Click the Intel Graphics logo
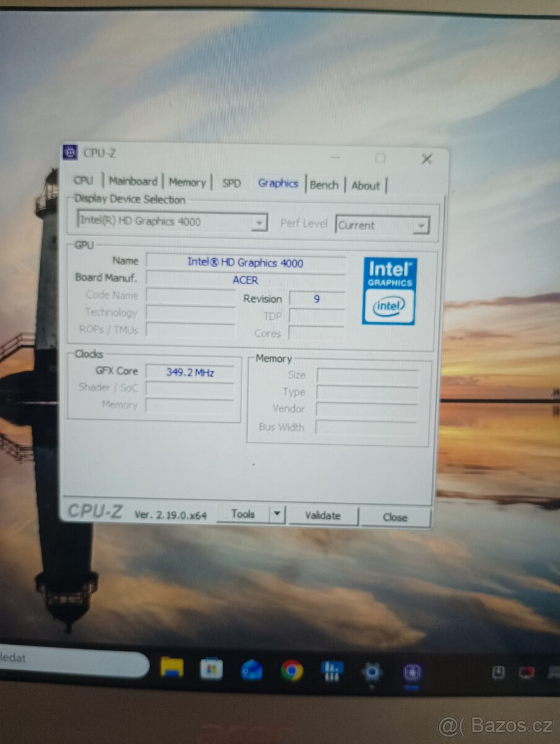 390,291
